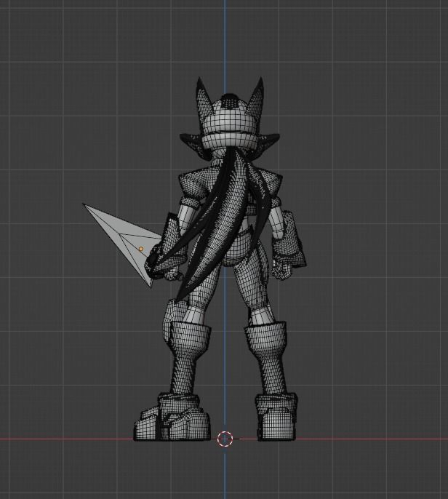The height and width of the screenshot is (499, 448).
Task: Click the 3D cursor at the world origin
Action: pos(225,439)
